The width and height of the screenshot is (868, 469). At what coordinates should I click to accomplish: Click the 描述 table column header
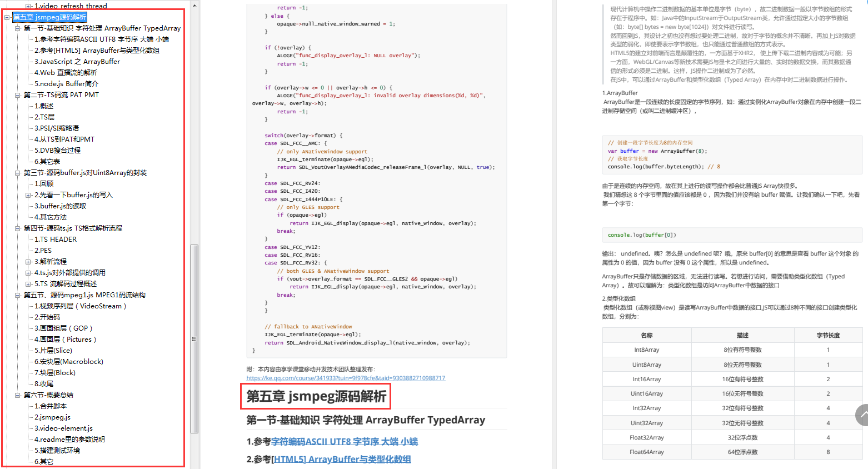[x=743, y=335]
